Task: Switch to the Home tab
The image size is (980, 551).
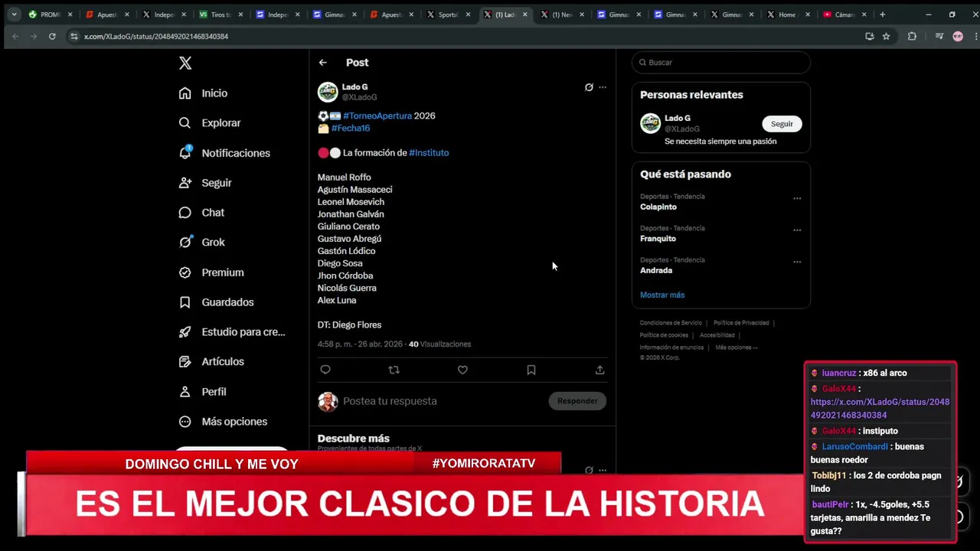Action: [x=789, y=15]
